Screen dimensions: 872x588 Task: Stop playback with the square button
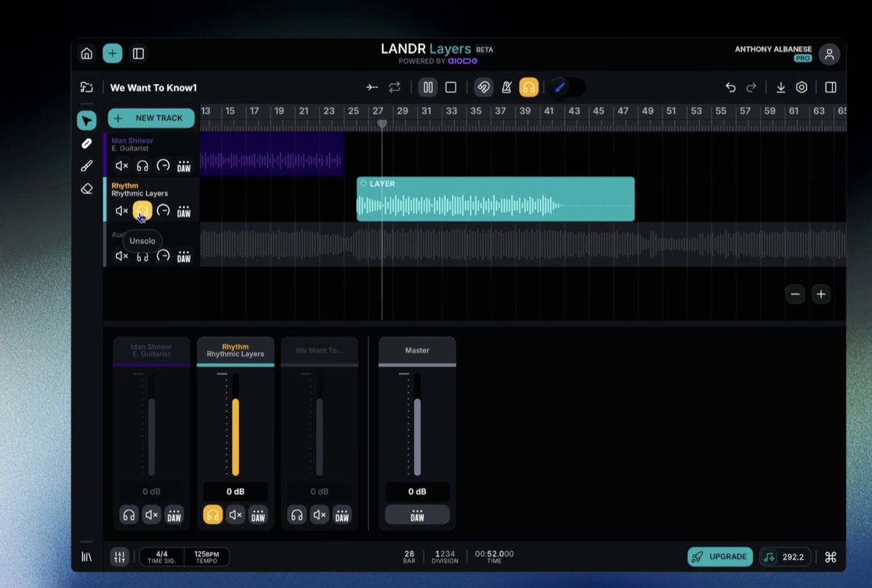451,87
